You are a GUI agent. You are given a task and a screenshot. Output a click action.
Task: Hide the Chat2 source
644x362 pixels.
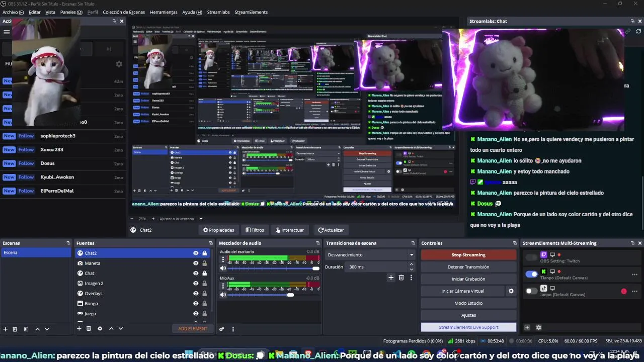click(196, 253)
